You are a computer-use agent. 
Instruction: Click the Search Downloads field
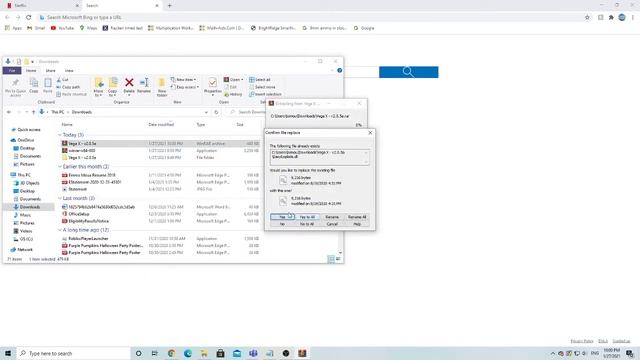click(247, 112)
